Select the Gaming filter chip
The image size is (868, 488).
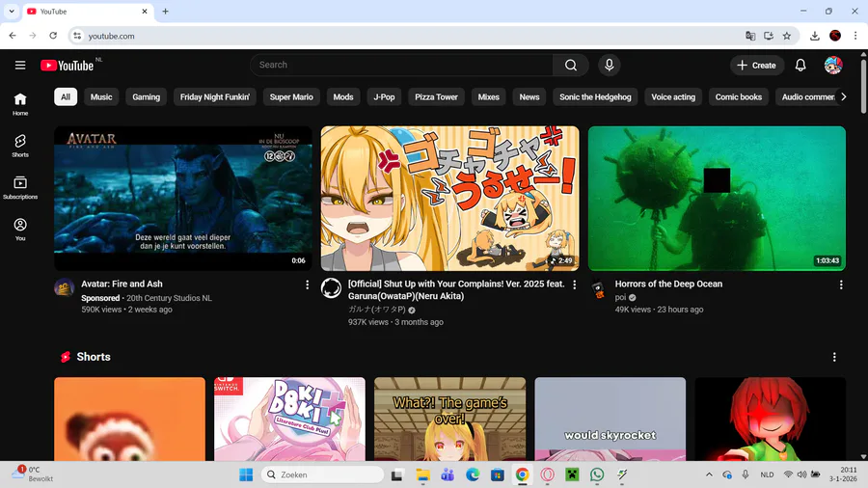coord(147,96)
